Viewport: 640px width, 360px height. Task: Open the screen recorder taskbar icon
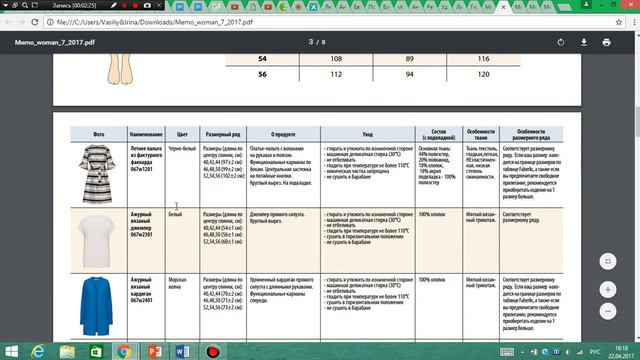pos(213,351)
